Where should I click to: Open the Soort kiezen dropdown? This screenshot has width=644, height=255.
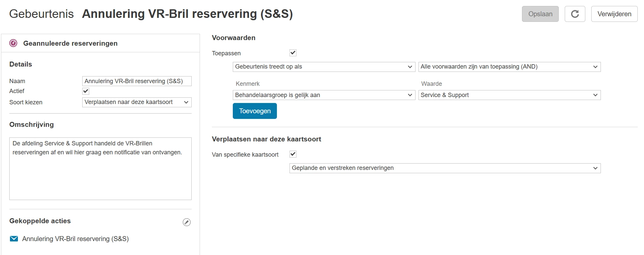pos(137,102)
